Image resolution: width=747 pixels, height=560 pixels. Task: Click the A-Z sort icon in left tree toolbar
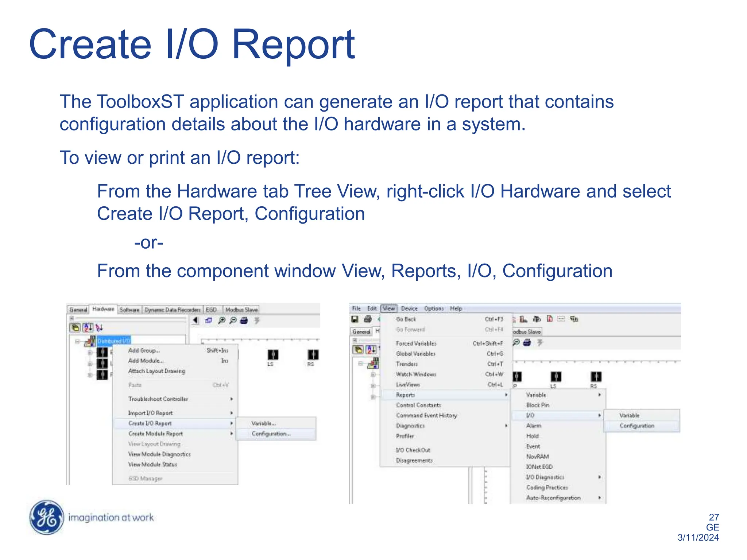[x=88, y=327]
